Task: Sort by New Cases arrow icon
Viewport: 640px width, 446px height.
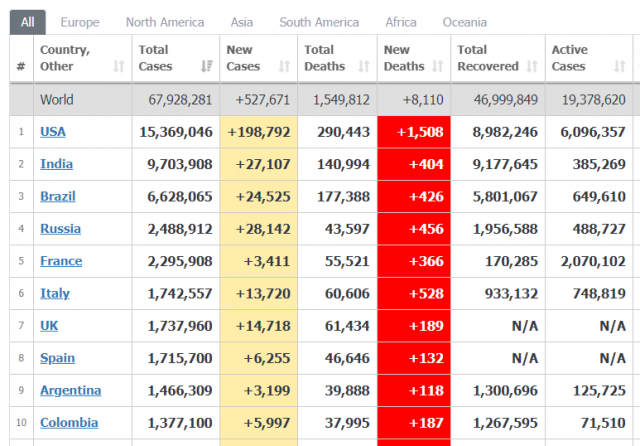Action: [284, 66]
